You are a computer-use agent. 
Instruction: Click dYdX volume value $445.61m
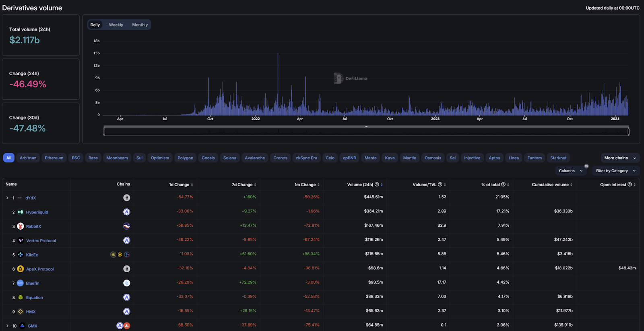point(374,197)
